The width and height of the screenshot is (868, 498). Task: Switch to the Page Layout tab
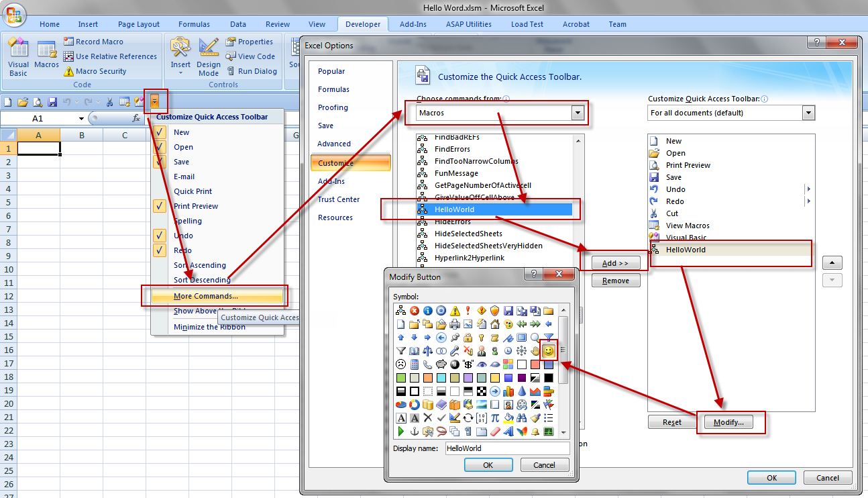[x=139, y=24]
